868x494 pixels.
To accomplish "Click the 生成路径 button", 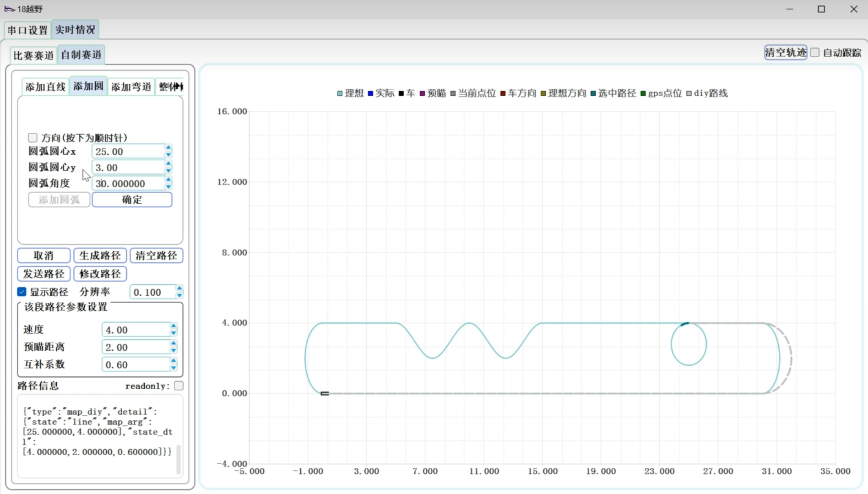I will (x=100, y=255).
